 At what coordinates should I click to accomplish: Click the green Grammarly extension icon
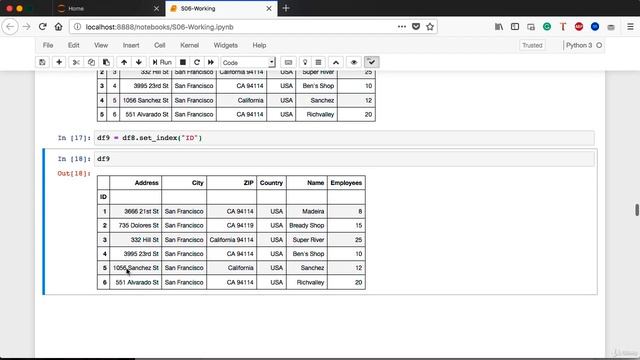pyautogui.click(x=547, y=27)
